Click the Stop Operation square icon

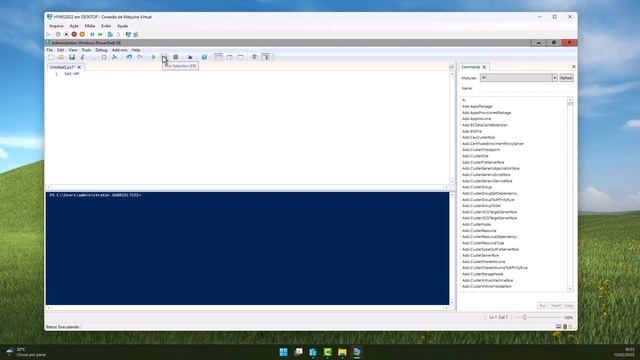pos(176,57)
